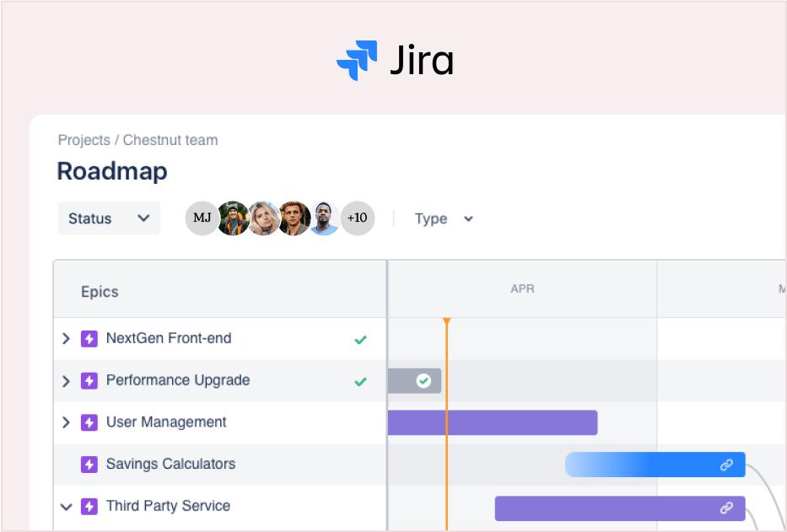787x532 pixels.
Task: Collapse the Third Party Service epic
Action: coord(66,507)
